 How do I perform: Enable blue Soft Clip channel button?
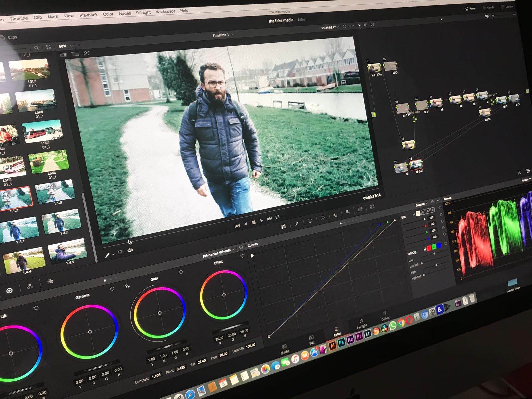(x=439, y=245)
